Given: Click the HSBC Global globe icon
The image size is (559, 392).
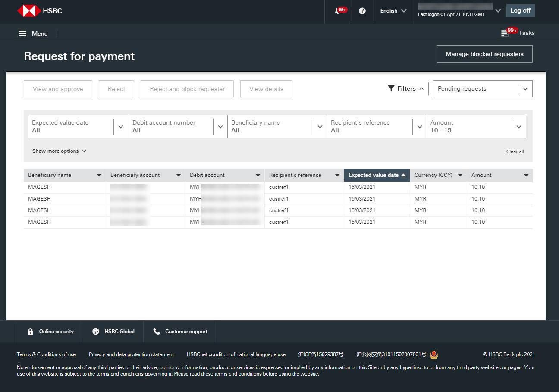Looking at the screenshot, I should click(x=96, y=332).
